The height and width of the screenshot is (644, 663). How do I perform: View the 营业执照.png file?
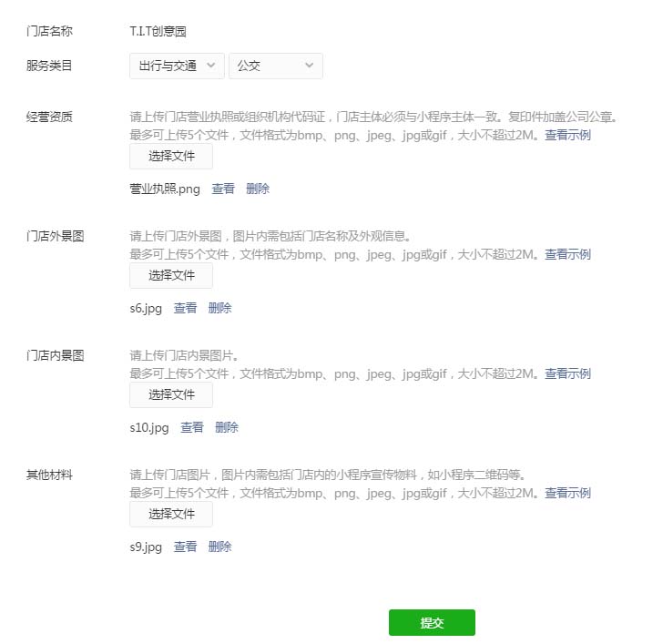point(223,189)
